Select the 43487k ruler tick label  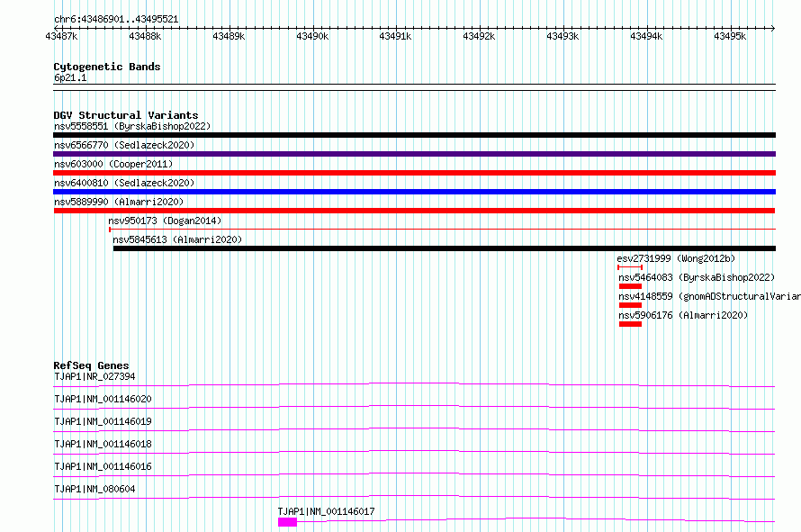coord(61,36)
